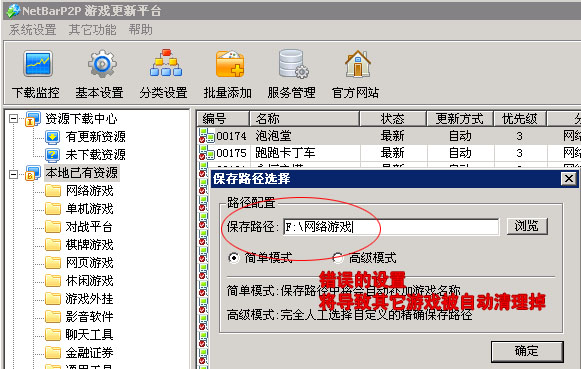Viewport: 581px width, 369px height.
Task: Collapse the 资源下载中心 tree node
Action: click(x=13, y=119)
